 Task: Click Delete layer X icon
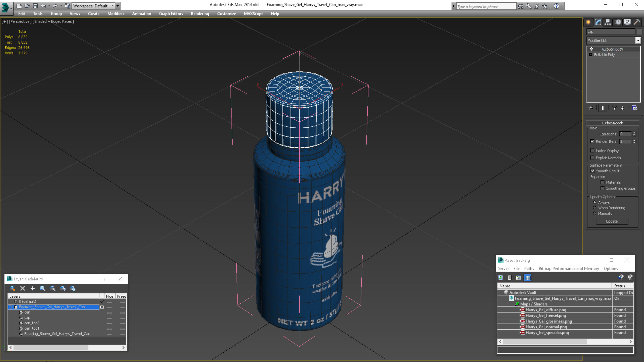click(x=23, y=288)
